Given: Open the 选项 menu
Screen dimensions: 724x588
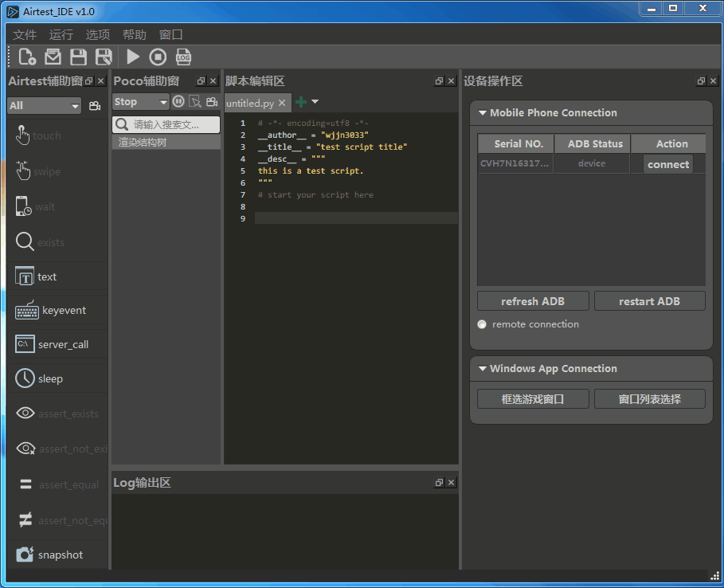Looking at the screenshot, I should (97, 34).
